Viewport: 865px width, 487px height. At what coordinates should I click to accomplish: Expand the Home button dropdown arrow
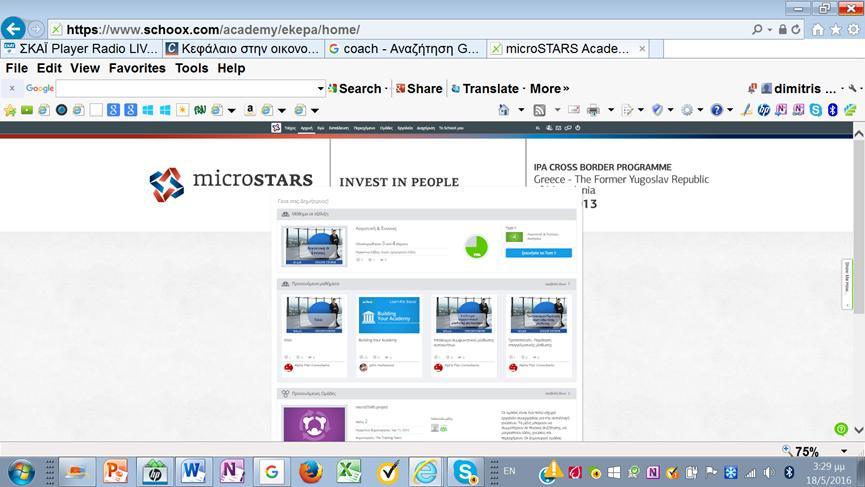click(x=521, y=110)
